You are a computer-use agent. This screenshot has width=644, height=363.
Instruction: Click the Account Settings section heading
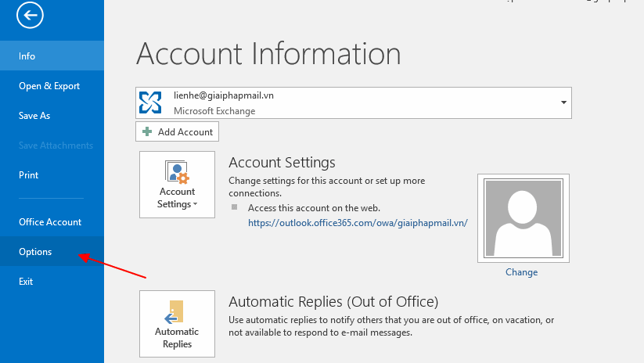pyautogui.click(x=282, y=162)
